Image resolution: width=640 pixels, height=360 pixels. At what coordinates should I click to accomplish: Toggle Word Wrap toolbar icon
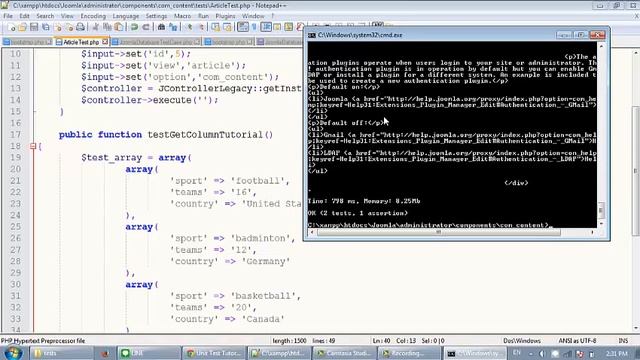point(242,27)
